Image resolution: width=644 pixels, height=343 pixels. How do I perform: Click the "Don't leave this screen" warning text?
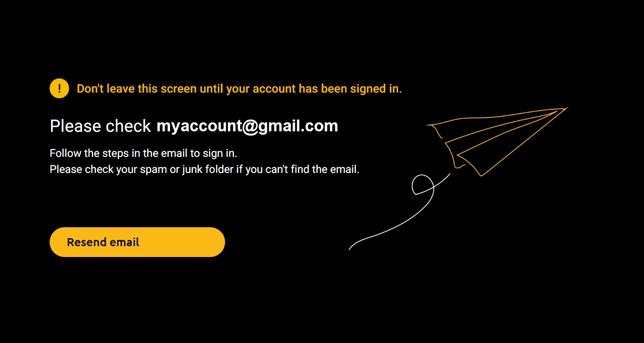(x=239, y=89)
